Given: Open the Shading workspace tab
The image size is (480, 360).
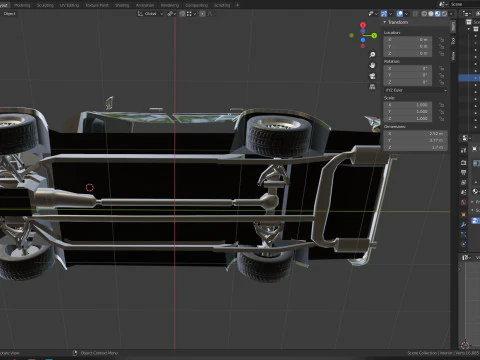Looking at the screenshot, I should 122,5.
